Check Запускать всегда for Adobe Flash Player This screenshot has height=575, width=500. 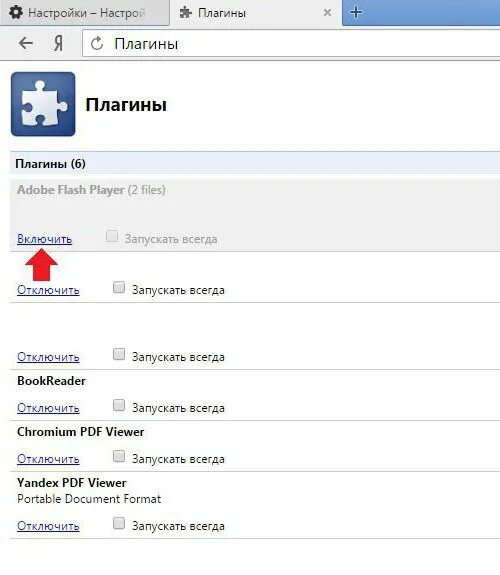(x=112, y=236)
